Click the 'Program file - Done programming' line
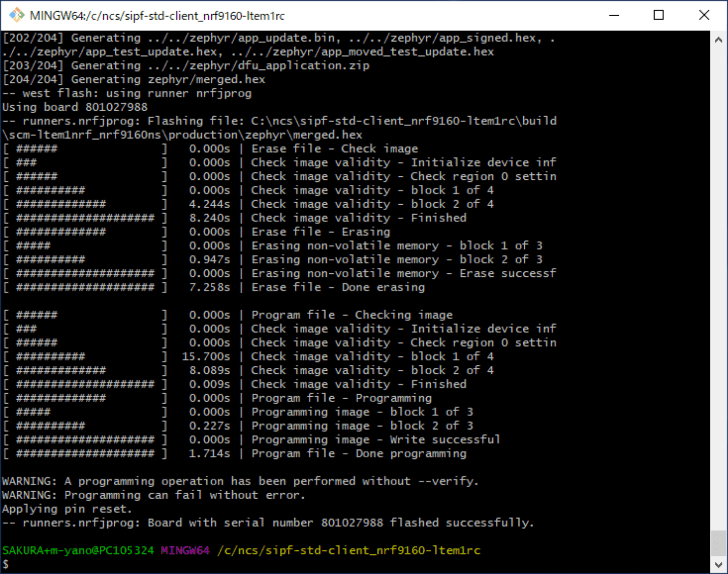 [x=358, y=454]
